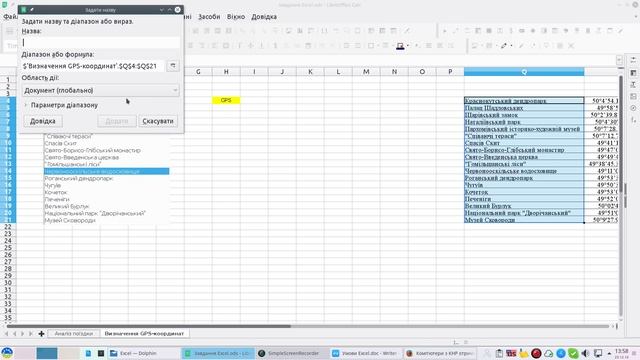Select column M header
This screenshot has height=360, width=640.
pyautogui.click(x=366, y=72)
